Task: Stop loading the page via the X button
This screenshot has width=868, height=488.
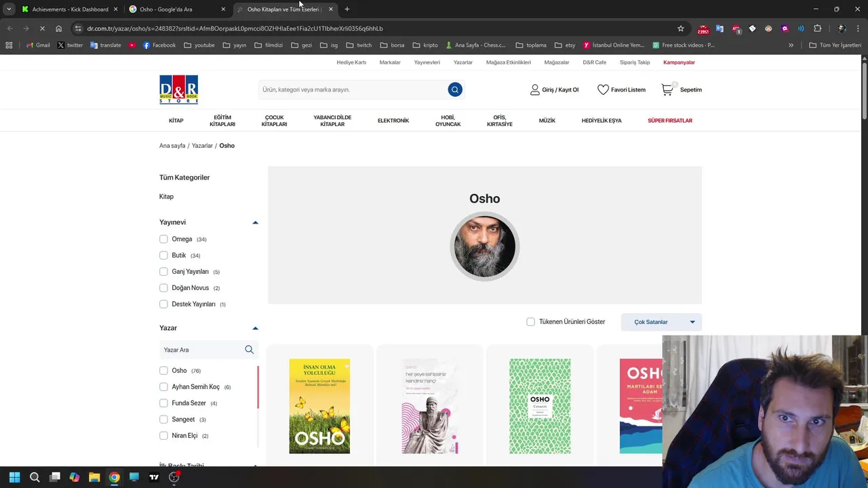Action: (x=42, y=28)
